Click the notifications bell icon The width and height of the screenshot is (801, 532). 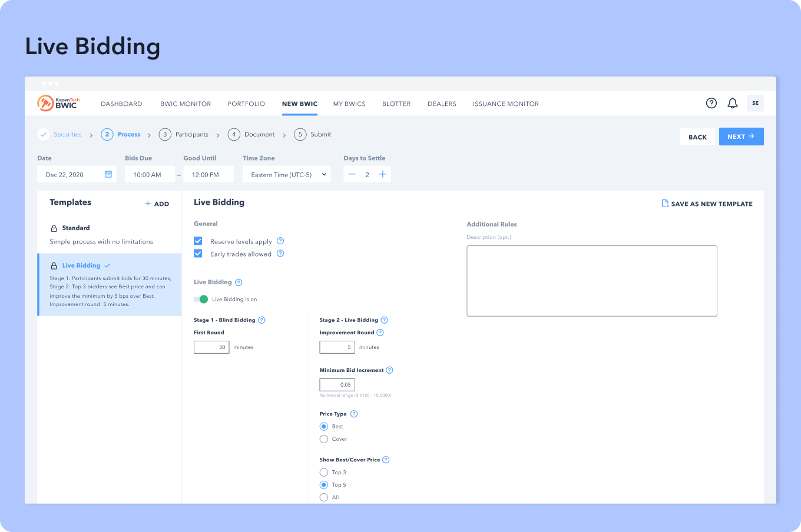733,103
